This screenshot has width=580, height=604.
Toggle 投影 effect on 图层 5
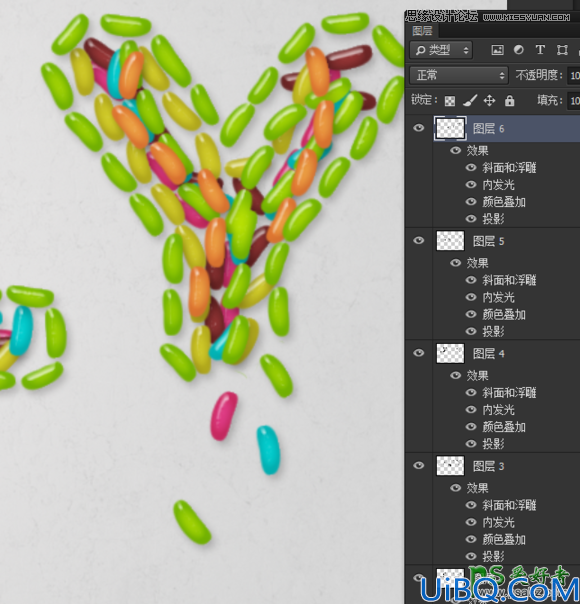point(471,331)
